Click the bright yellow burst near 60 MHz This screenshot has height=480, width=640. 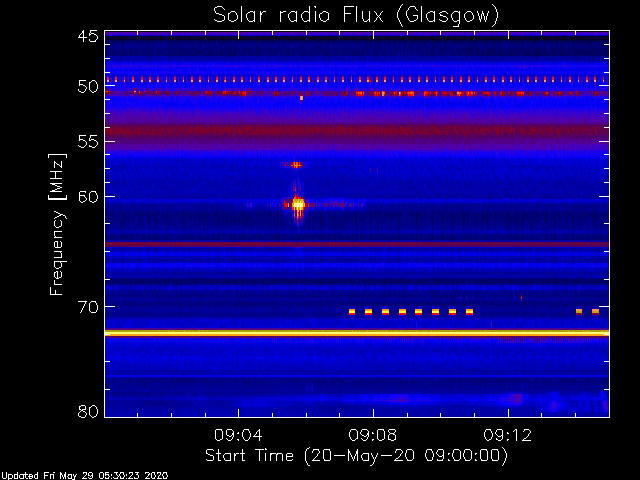point(298,204)
